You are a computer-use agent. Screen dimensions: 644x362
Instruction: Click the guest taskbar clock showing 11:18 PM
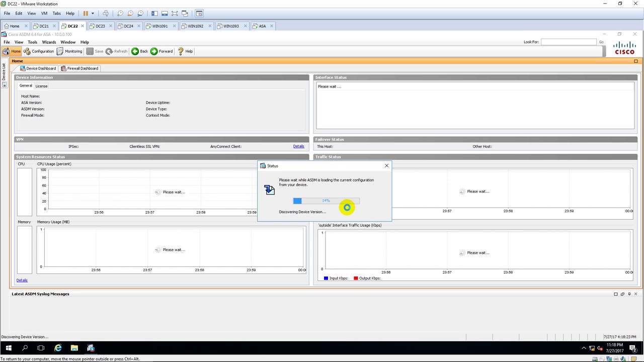[x=614, y=348]
